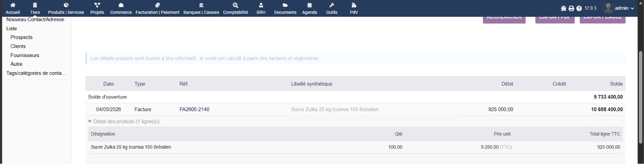Image resolution: width=644 pixels, height=164 pixels.
Task: Click the help question mark icon
Action: pyautogui.click(x=579, y=8)
